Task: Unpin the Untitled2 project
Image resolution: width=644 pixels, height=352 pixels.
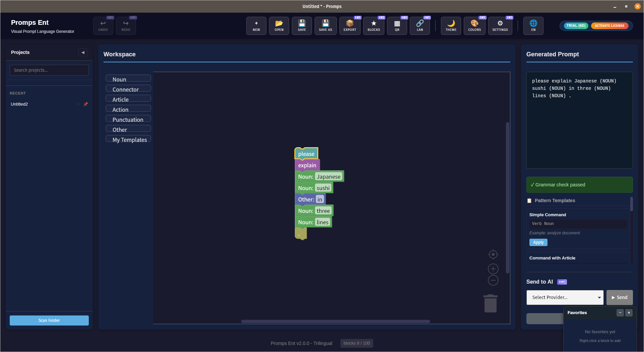Action: click(x=86, y=104)
